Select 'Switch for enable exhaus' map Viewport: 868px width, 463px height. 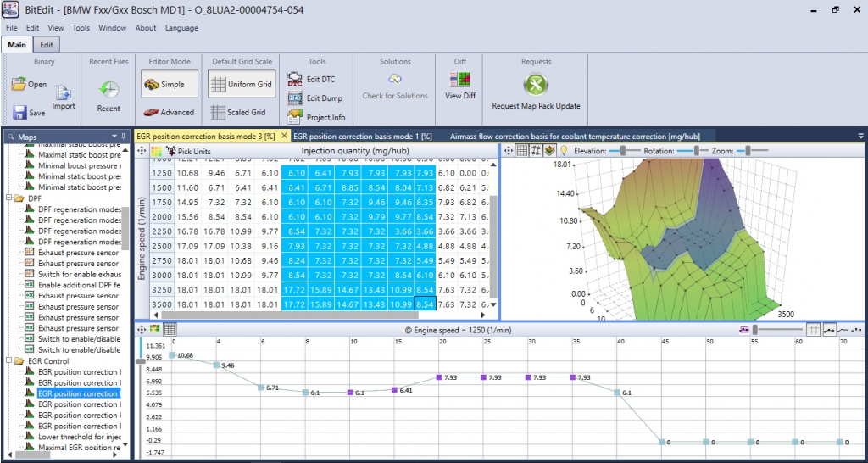pyautogui.click(x=79, y=274)
